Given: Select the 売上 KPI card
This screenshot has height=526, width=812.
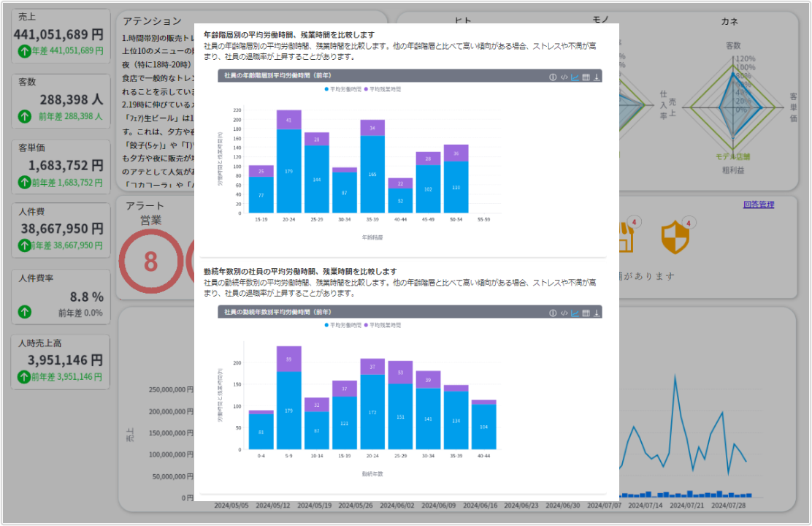Looking at the screenshot, I should pos(61,36).
